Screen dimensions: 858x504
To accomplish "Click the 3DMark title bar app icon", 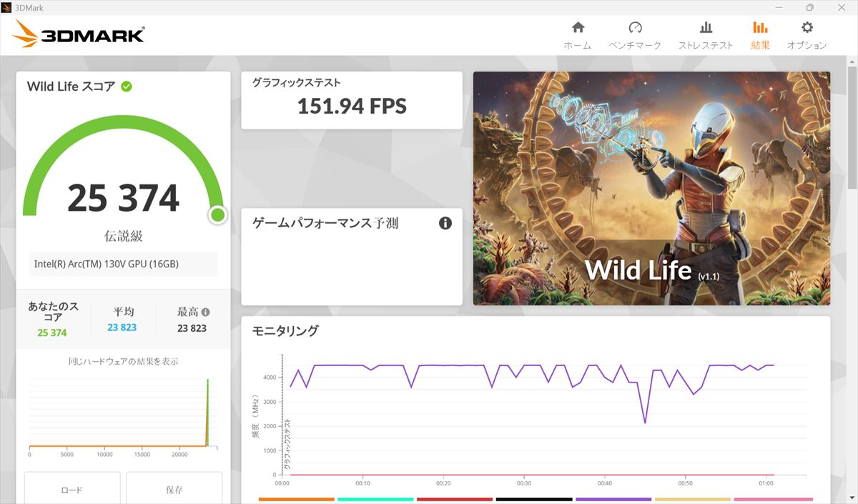I will point(6,7).
